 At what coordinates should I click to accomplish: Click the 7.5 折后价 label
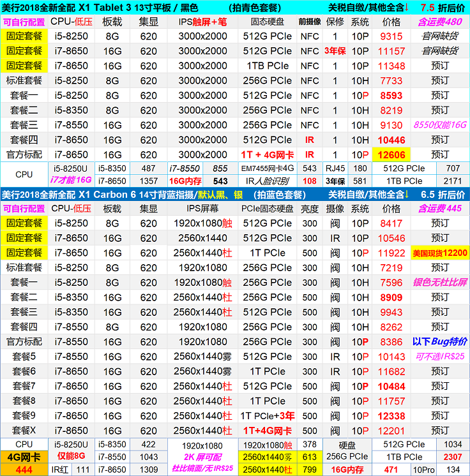click(443, 8)
